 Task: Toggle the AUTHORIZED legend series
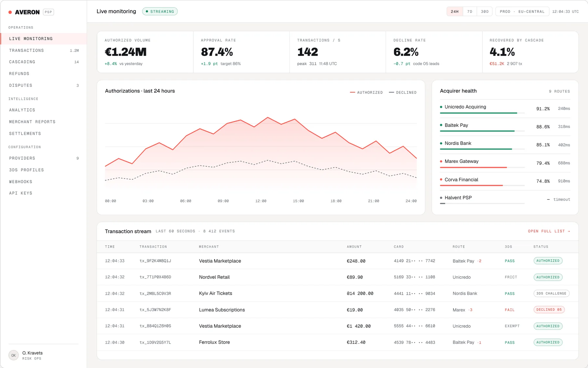[x=366, y=93]
